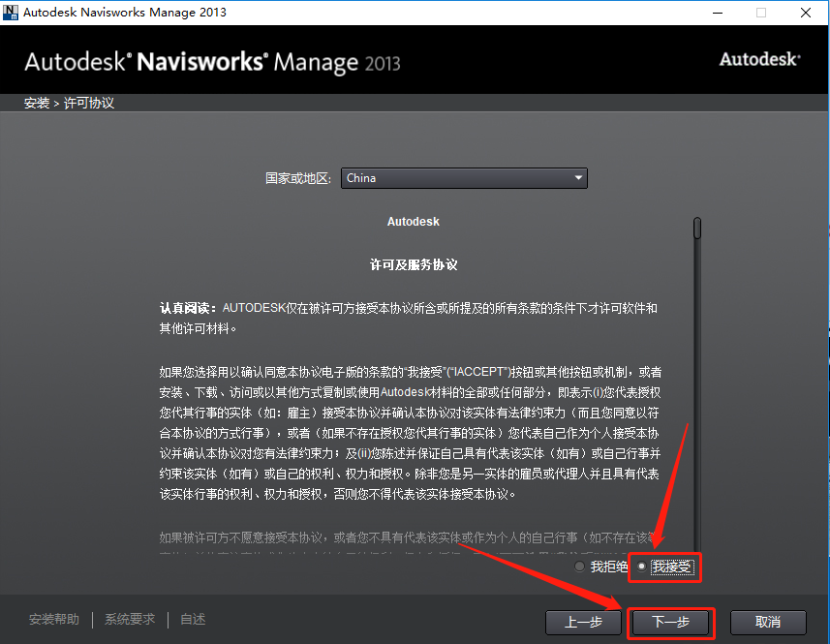The image size is (830, 644).
Task: Minimize the installer window
Action: [718, 13]
